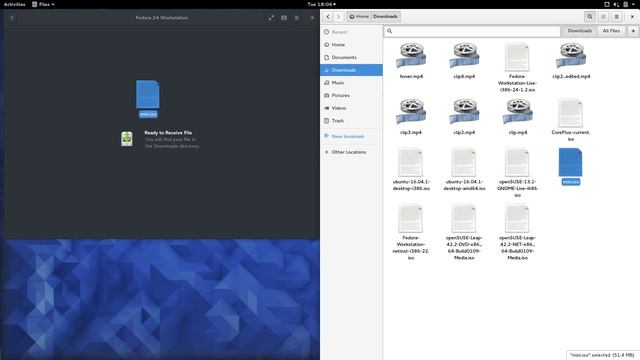Click into the Files search field
640x360 pixels.
click(472, 31)
